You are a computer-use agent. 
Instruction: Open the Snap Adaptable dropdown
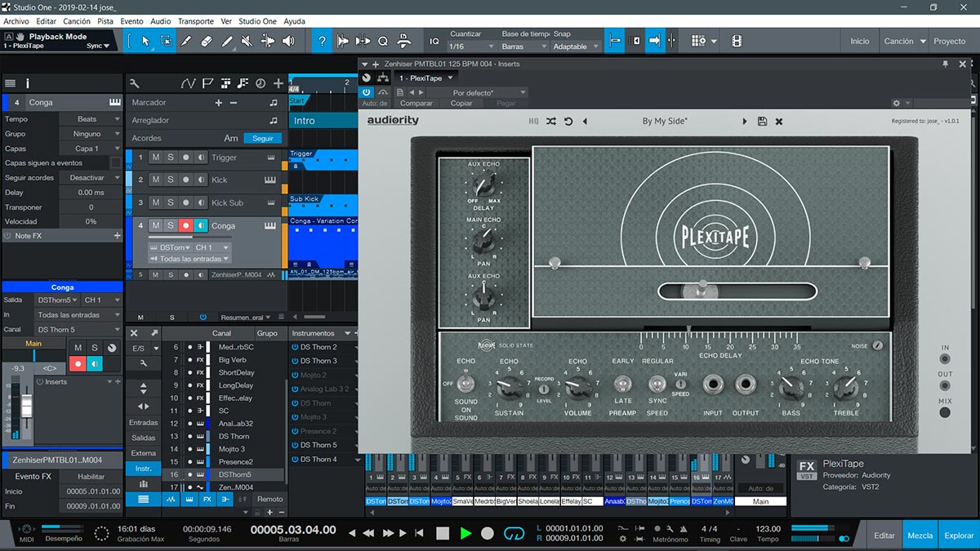point(576,47)
